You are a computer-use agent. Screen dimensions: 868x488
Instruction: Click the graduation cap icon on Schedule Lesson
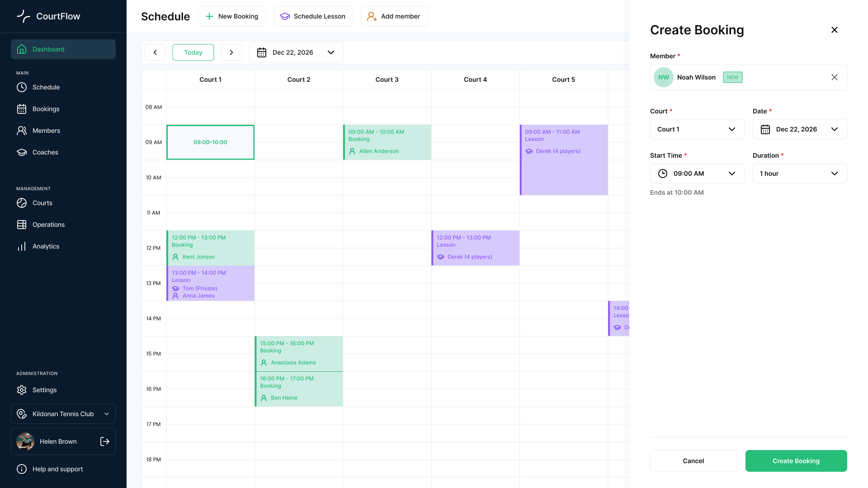(285, 16)
